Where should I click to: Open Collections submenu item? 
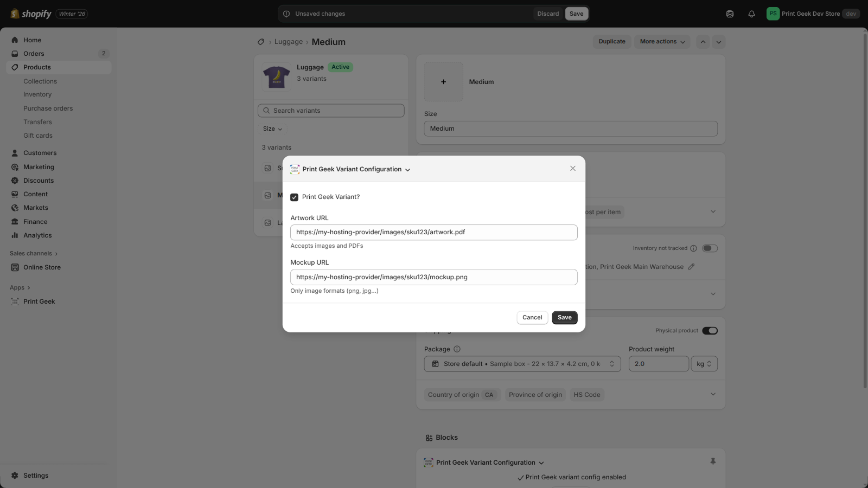[x=40, y=81]
